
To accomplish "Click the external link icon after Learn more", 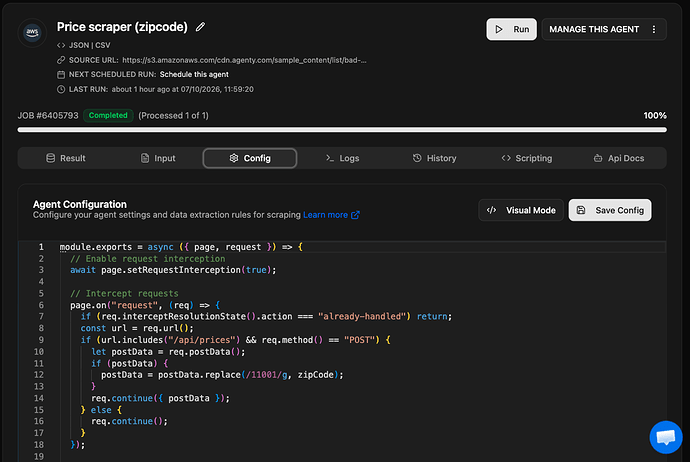I will [355, 215].
